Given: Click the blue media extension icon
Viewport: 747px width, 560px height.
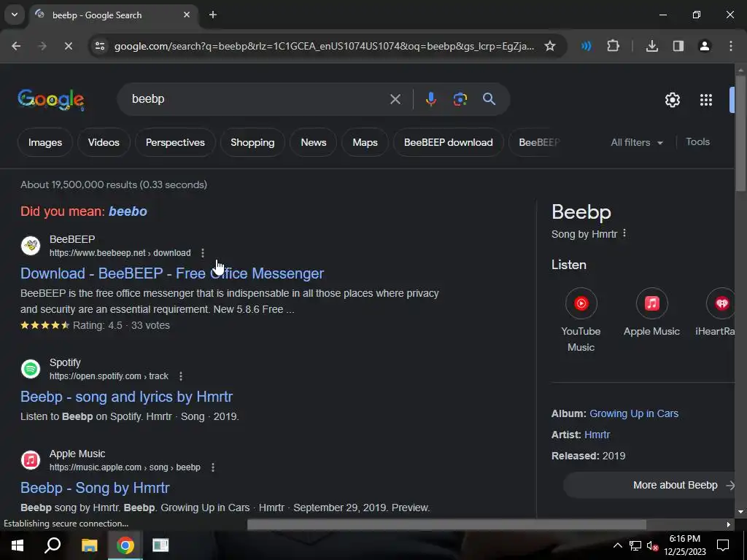Looking at the screenshot, I should (586, 46).
